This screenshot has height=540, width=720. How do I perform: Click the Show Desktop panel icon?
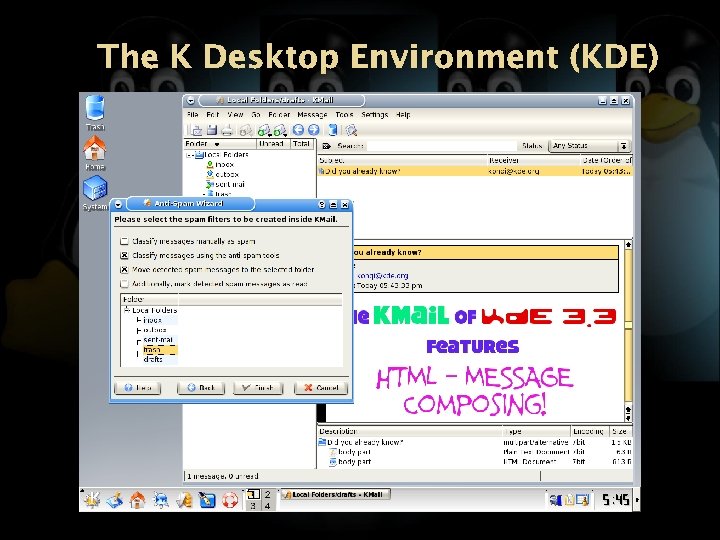(x=115, y=500)
